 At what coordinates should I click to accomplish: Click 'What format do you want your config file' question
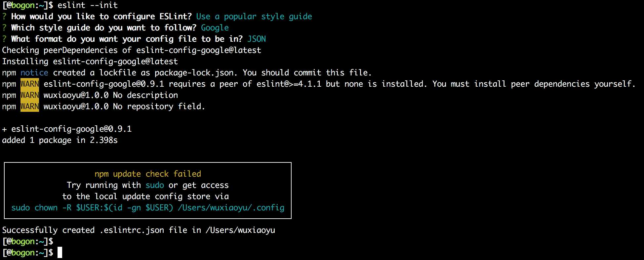coord(127,39)
